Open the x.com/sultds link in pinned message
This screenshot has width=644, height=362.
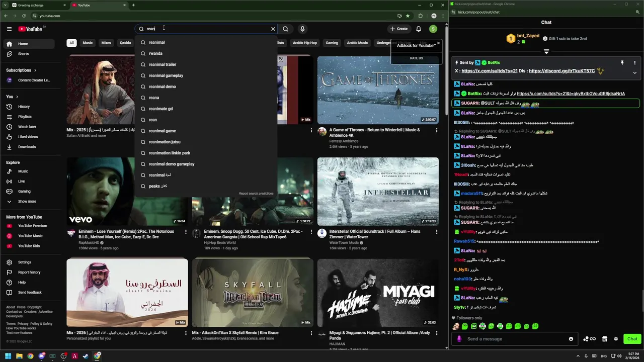click(x=490, y=71)
